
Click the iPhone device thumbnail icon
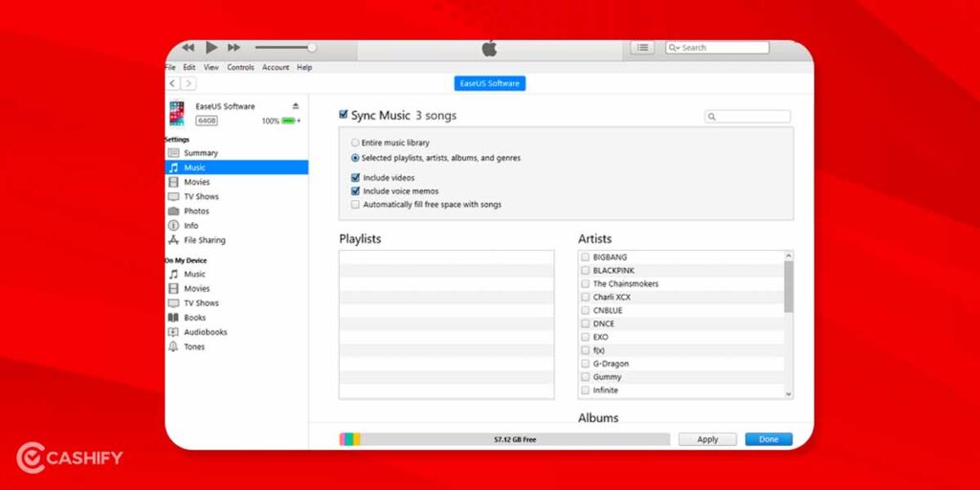177,114
